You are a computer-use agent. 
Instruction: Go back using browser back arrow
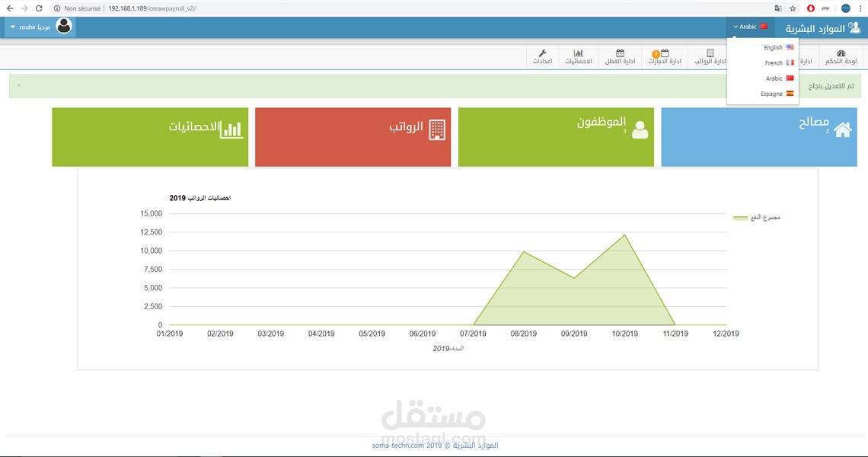(10, 8)
